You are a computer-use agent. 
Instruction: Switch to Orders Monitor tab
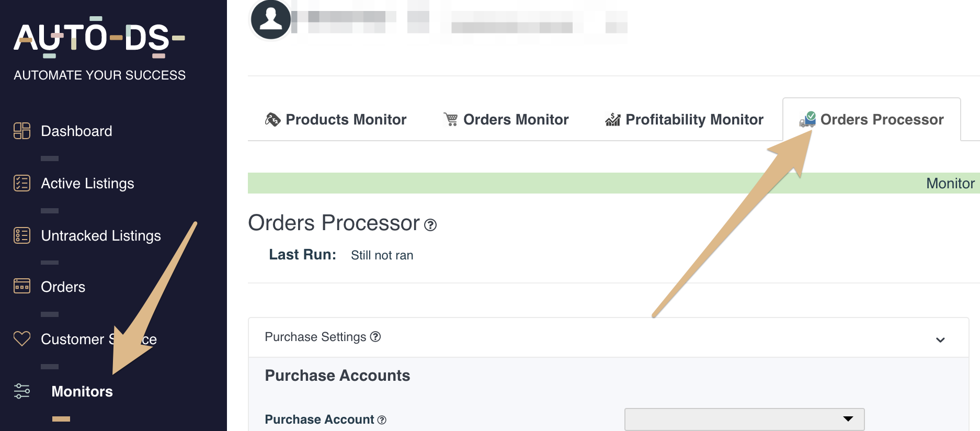[506, 119]
